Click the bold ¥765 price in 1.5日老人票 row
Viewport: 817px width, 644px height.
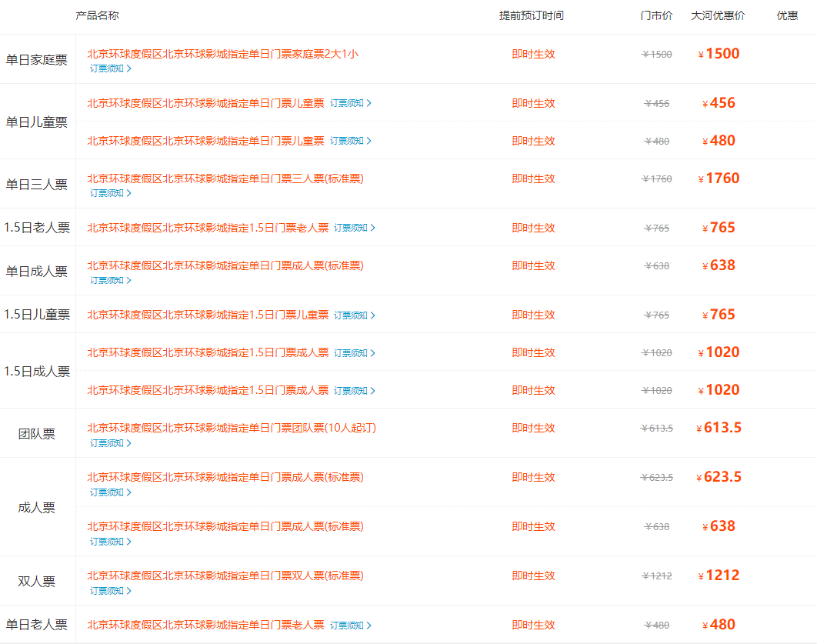coord(719,228)
